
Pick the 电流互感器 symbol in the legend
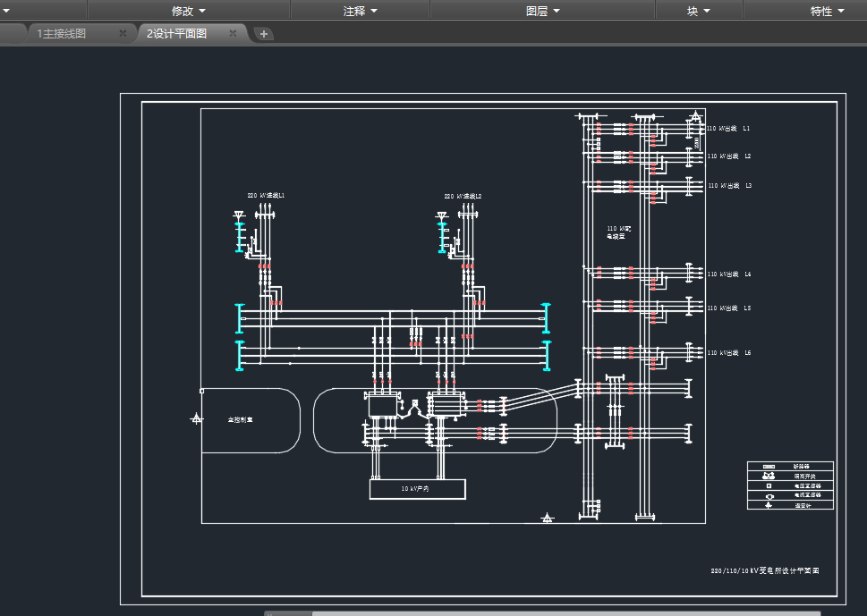769,495
